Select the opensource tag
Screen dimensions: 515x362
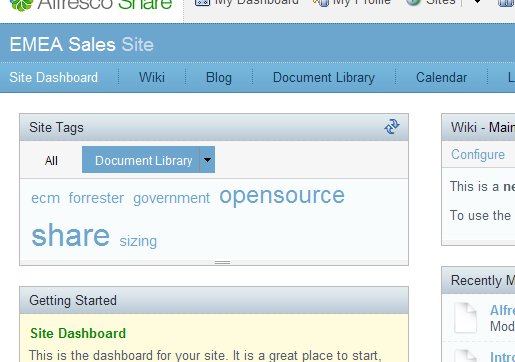click(x=282, y=196)
